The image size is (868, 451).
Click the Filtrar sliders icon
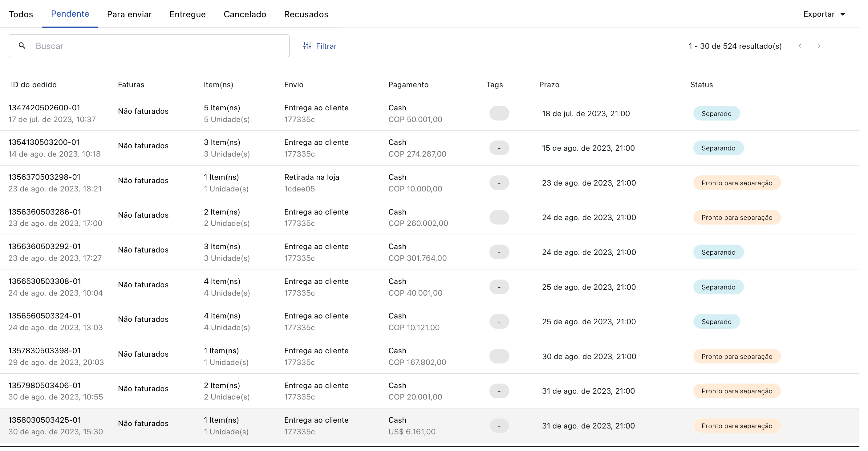click(x=306, y=46)
